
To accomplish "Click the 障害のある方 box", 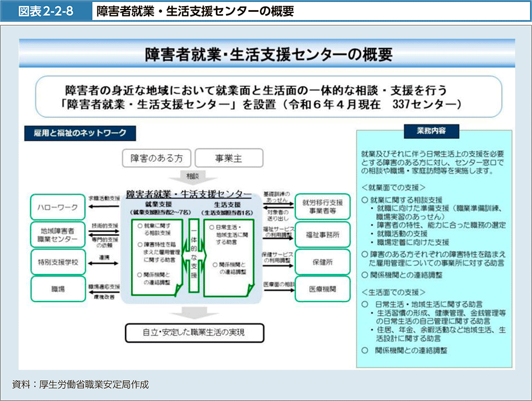I will click(156, 158).
